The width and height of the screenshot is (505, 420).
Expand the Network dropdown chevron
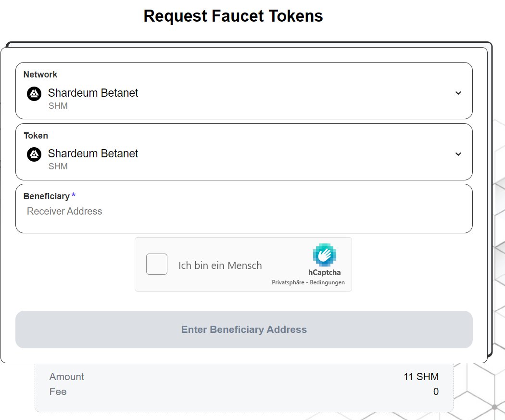click(458, 93)
